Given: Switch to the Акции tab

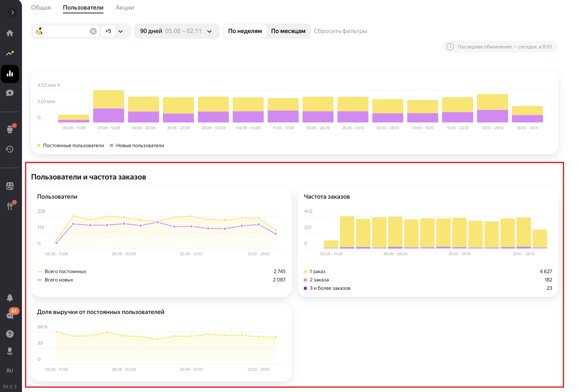Looking at the screenshot, I should pos(125,8).
